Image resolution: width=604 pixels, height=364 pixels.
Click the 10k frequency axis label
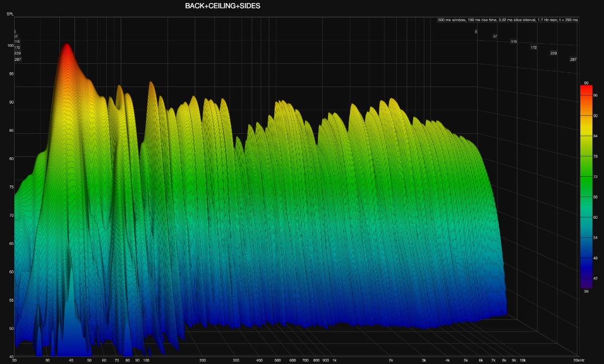(x=522, y=360)
